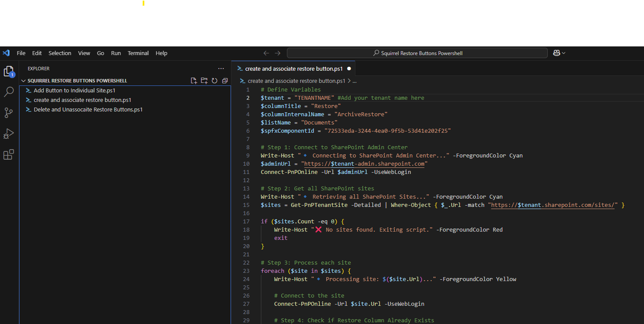
Task: Open the Terminal menu
Action: tap(138, 53)
